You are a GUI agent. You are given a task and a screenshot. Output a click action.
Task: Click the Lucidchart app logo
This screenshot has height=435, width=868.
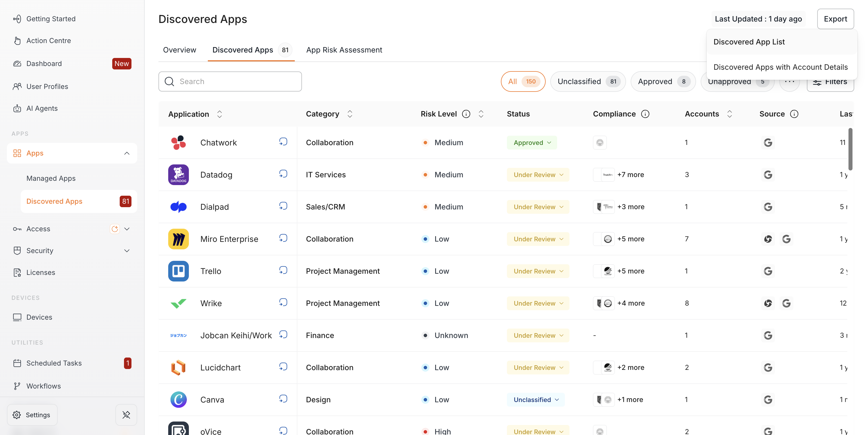tap(178, 367)
